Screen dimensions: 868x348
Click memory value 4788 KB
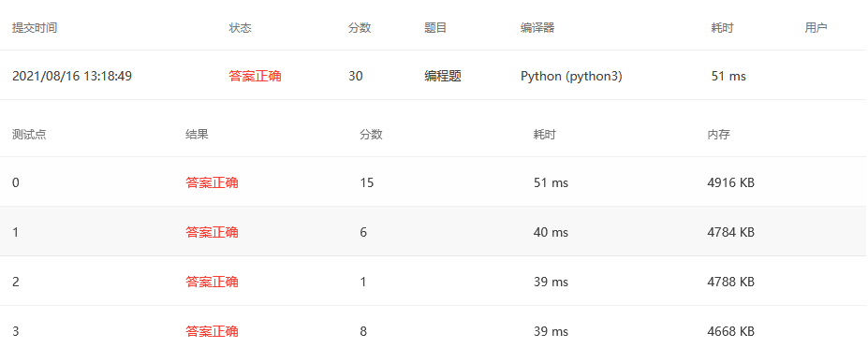coord(730,283)
